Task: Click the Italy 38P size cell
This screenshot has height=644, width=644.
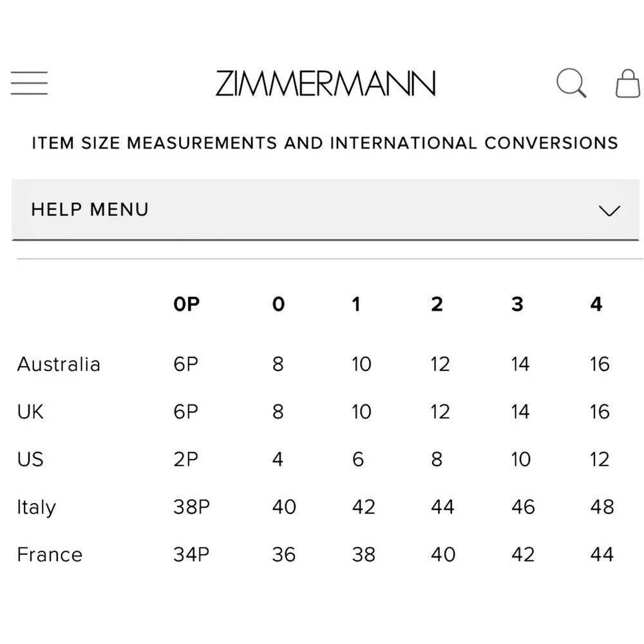Action: pos(191,507)
